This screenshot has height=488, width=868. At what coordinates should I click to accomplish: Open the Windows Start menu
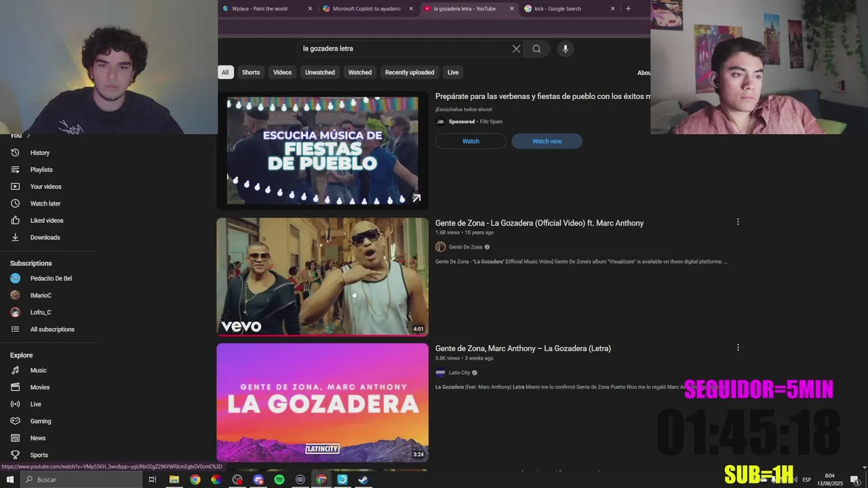coord(9,479)
